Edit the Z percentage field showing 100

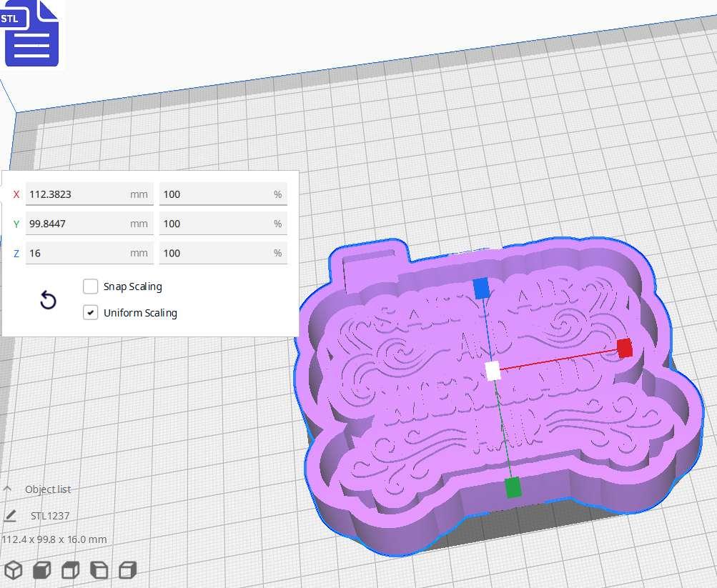(x=222, y=253)
